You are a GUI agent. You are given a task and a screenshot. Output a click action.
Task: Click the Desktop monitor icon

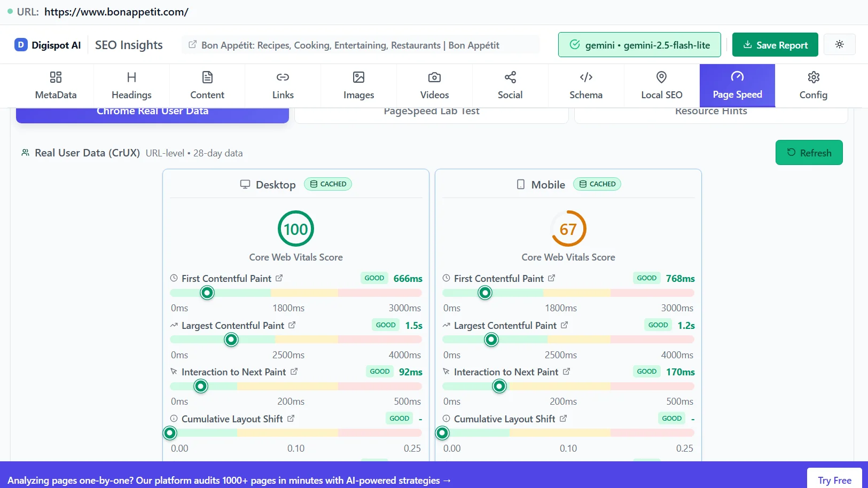coord(245,184)
